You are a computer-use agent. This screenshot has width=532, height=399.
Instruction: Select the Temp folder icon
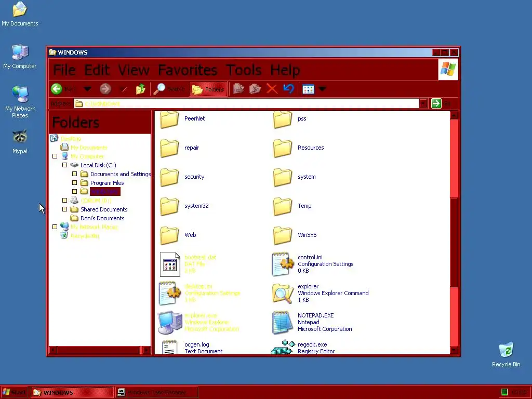[283, 207]
